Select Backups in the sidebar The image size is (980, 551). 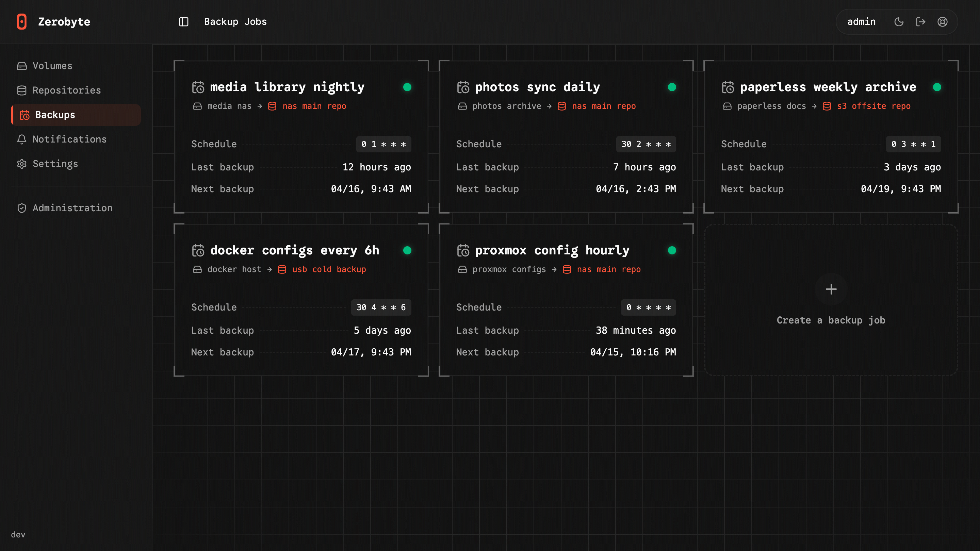(x=76, y=115)
